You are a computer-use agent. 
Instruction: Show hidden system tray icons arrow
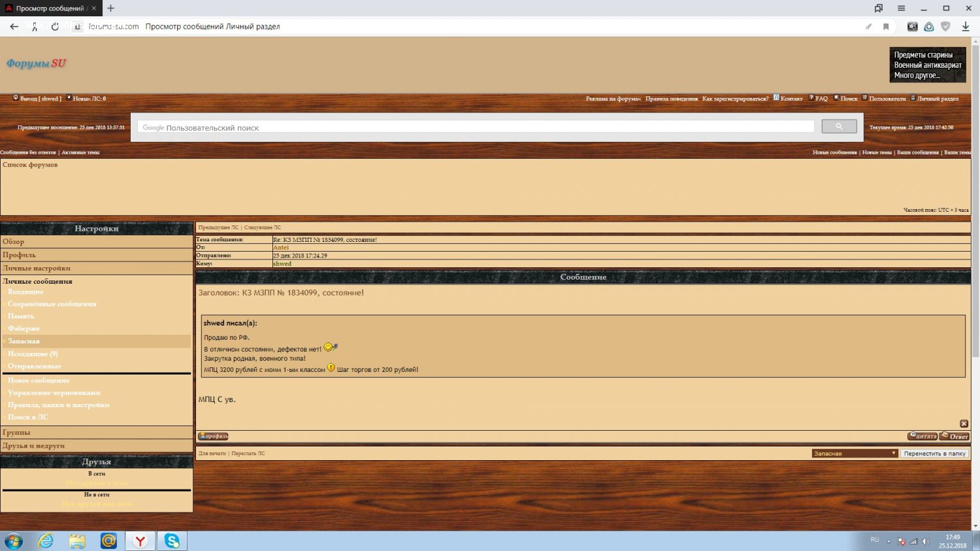tap(889, 541)
